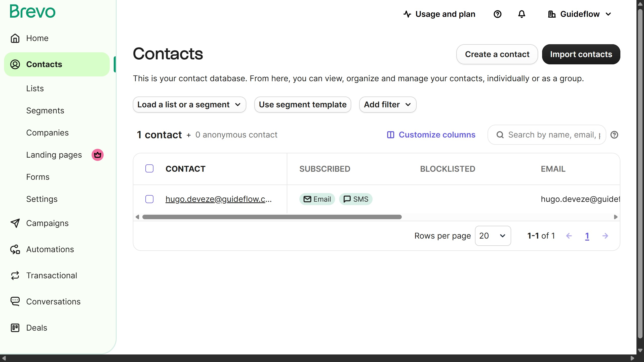The image size is (644, 362).
Task: Click the table's horizontal scrollbar thumb
Action: coord(272,217)
